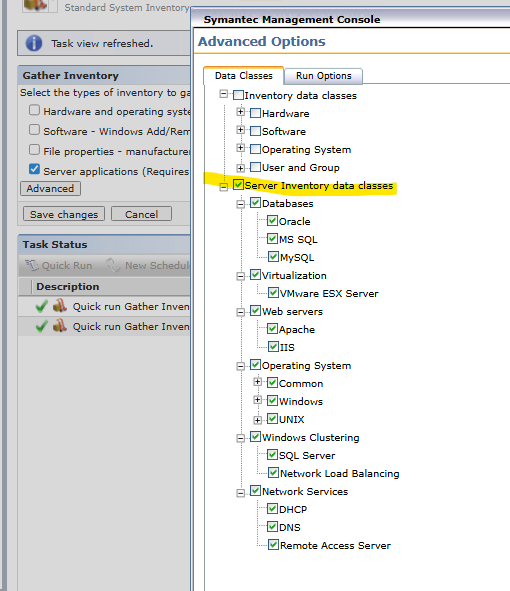This screenshot has width=510, height=591.
Task: Expand the Software tree node
Action: point(240,130)
